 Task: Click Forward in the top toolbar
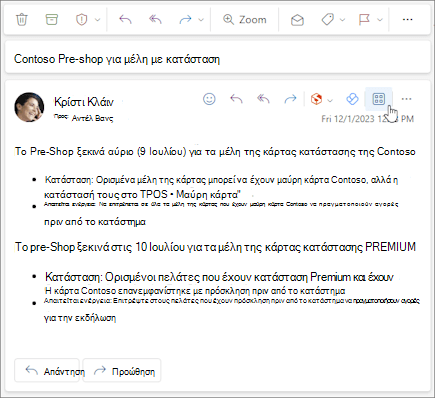pos(185,20)
